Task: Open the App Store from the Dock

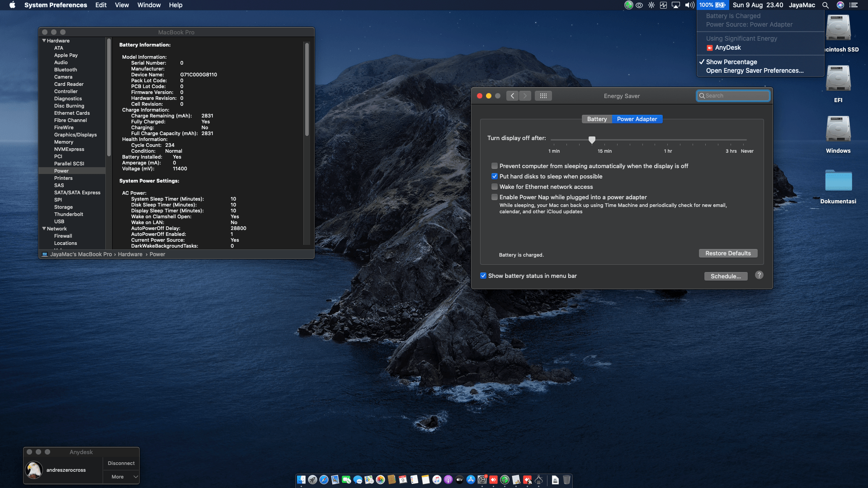Action: (471, 480)
